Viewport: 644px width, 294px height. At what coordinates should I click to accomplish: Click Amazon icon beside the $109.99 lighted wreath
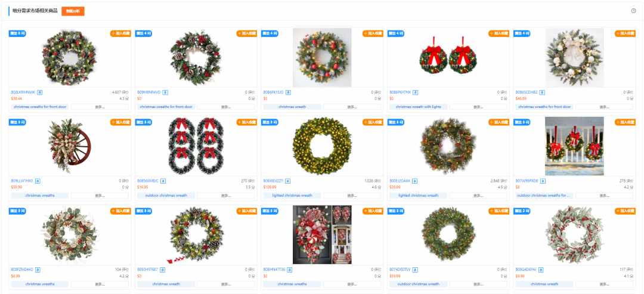(288, 181)
